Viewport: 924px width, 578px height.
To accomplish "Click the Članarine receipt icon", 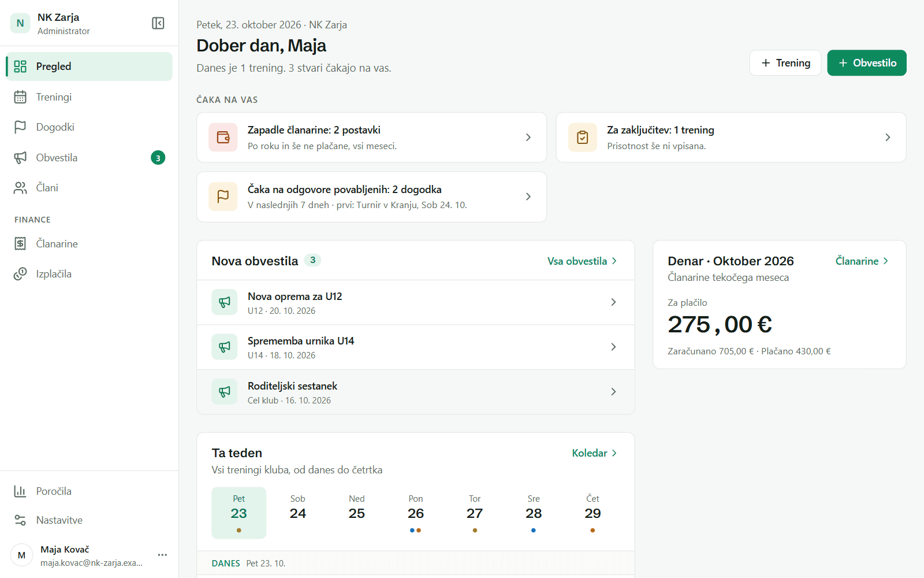I will [x=20, y=244].
